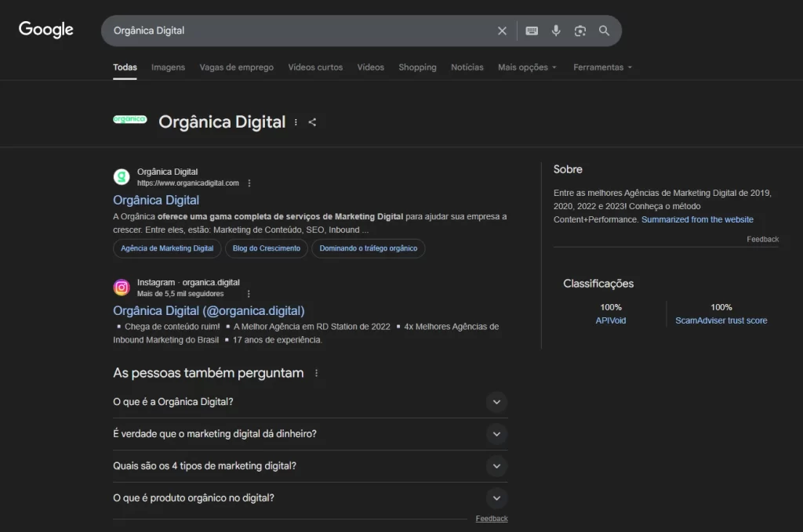Expand 'Quais são os 4 tipos de marketing digital?'
803x532 pixels.
(x=496, y=465)
